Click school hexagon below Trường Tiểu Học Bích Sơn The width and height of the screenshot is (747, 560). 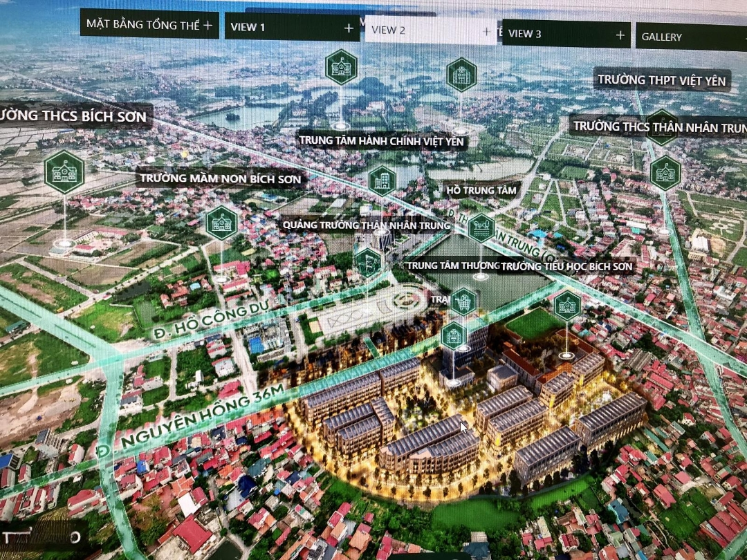pyautogui.click(x=567, y=306)
